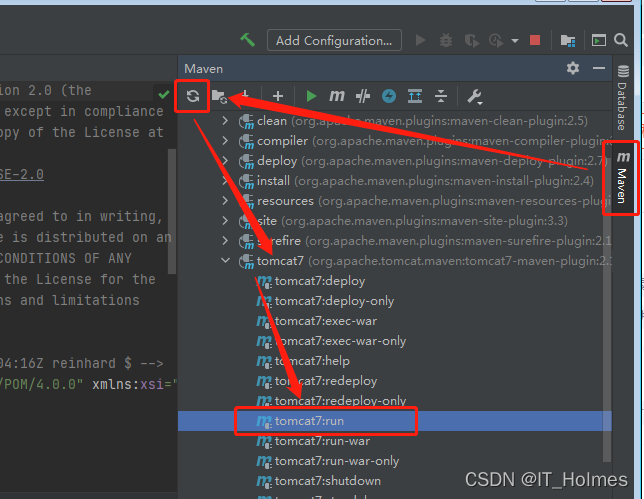Click Add Configuration… button
644x499 pixels.
pyautogui.click(x=334, y=40)
